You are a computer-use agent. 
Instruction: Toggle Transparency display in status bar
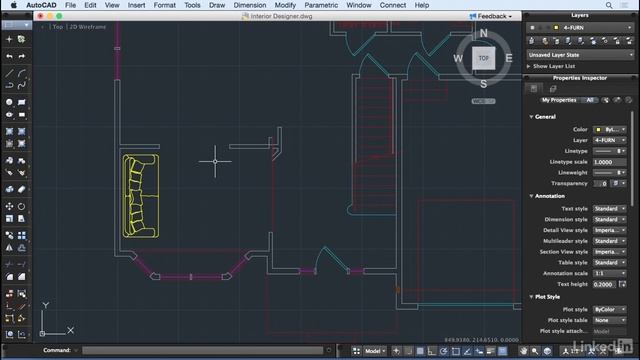tap(502, 351)
